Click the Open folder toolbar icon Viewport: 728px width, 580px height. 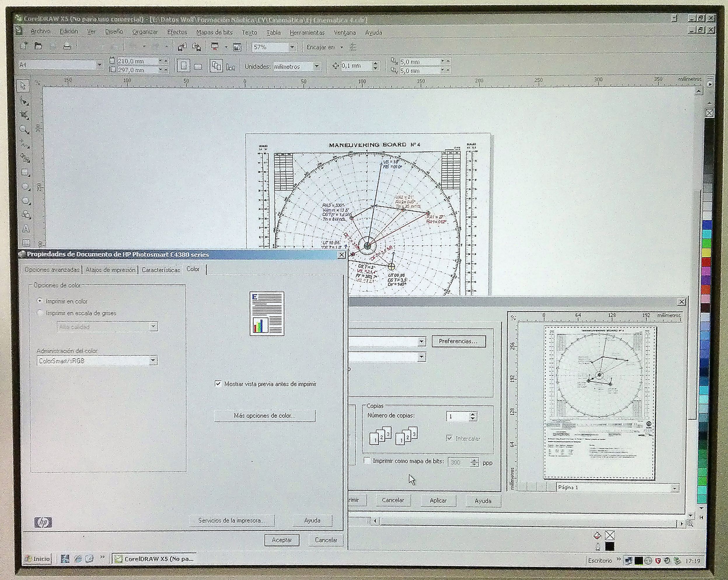point(38,46)
